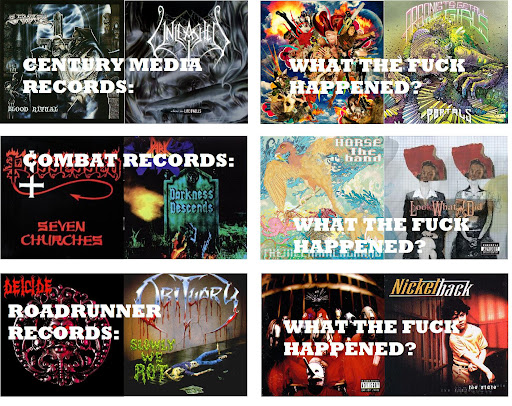Click the Arsonists Get All the Girls cover
This screenshot has width=512, height=406.
[446, 62]
